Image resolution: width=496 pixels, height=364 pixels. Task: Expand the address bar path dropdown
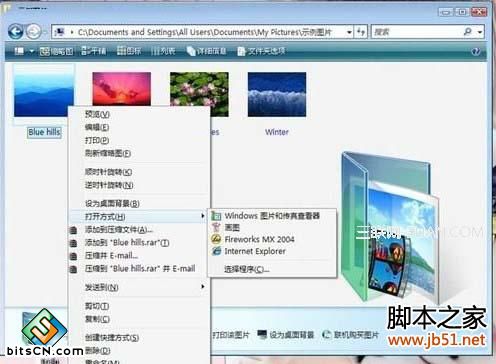pyautogui.click(x=349, y=32)
